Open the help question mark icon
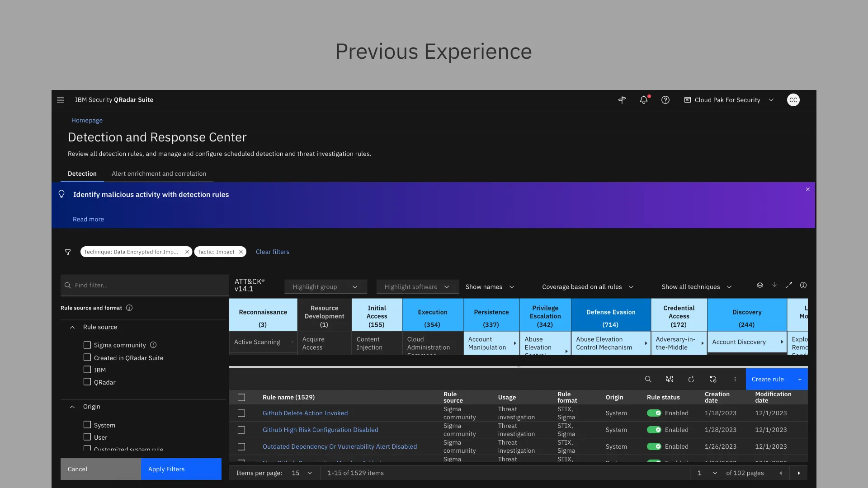This screenshot has height=488, width=868. click(x=665, y=100)
